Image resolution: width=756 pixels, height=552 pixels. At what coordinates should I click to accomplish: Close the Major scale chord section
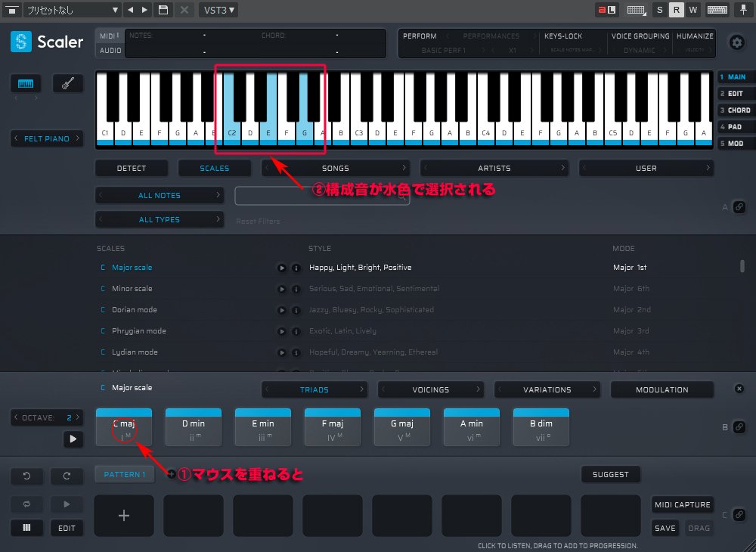click(x=739, y=389)
